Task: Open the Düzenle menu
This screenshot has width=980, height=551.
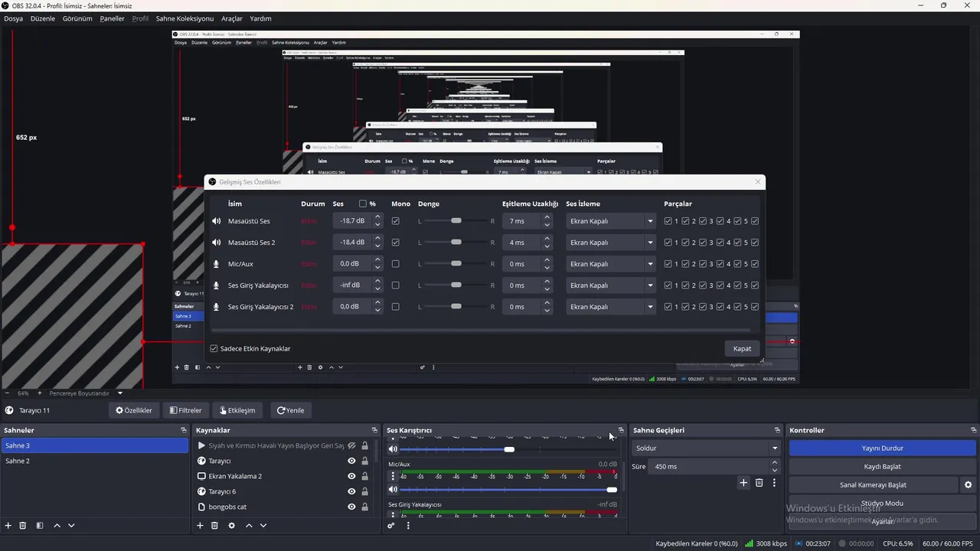Action: pyautogui.click(x=43, y=18)
